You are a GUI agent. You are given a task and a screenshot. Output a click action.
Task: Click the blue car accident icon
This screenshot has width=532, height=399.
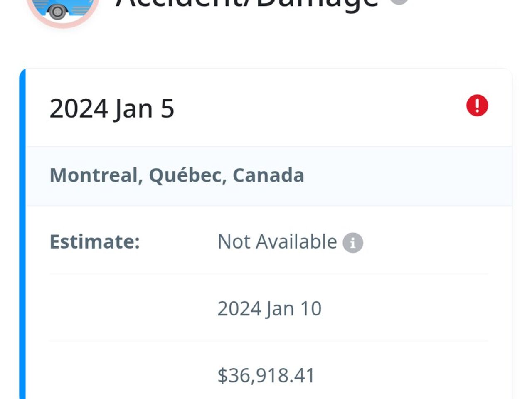click(x=62, y=8)
